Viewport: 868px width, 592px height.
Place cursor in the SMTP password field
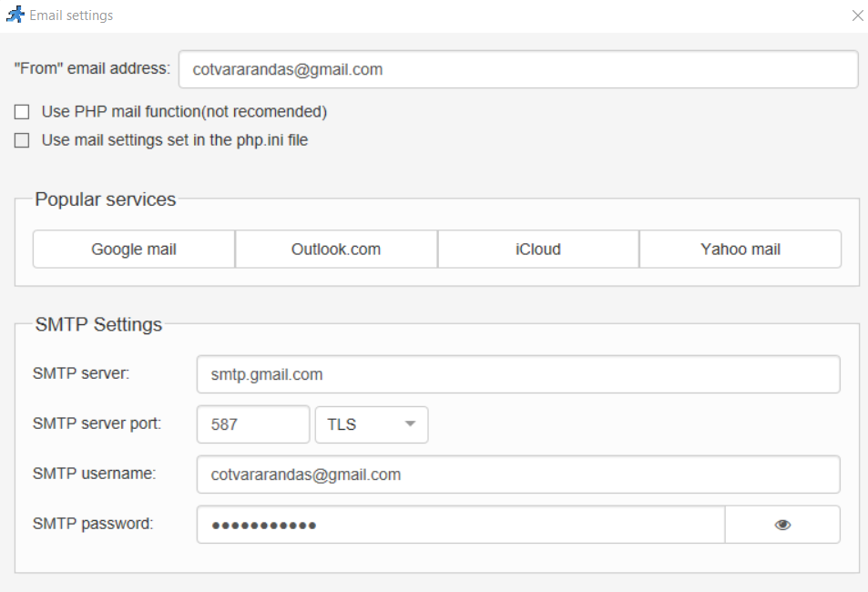click(455, 525)
